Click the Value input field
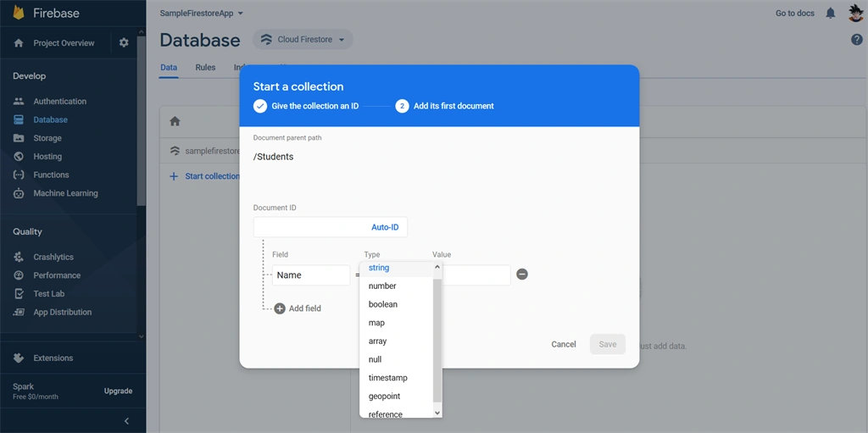This screenshot has height=433, width=868. [x=476, y=275]
